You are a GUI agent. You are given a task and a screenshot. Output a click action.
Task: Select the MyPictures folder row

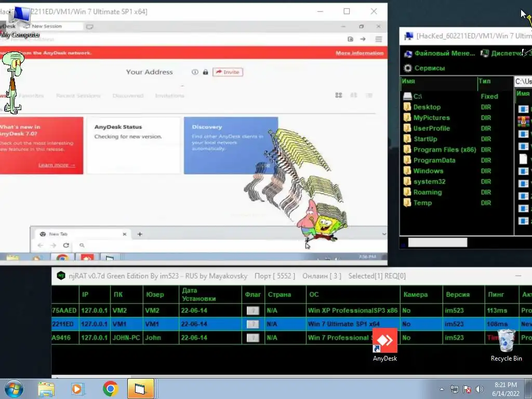[457, 118]
